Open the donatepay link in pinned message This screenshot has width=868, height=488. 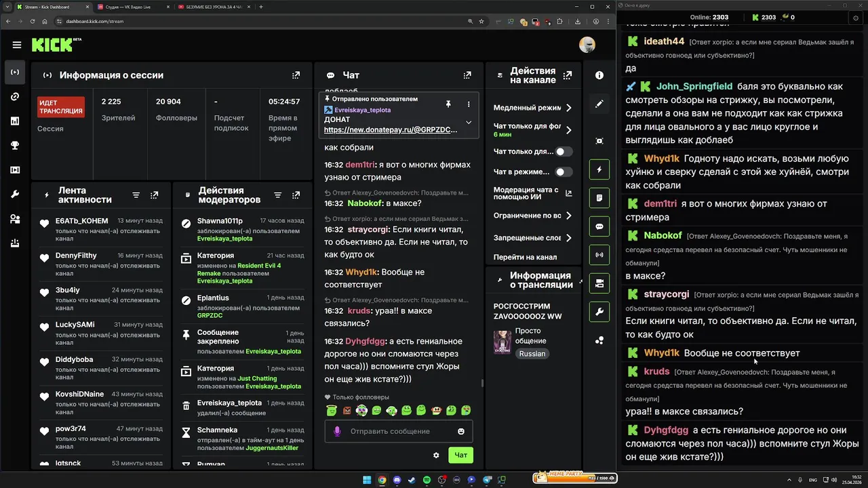pyautogui.click(x=391, y=129)
